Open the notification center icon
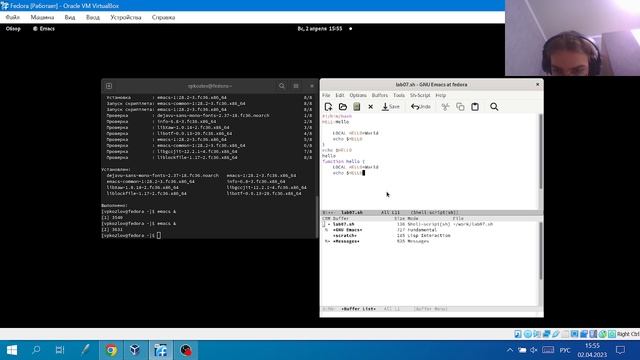The width and height of the screenshot is (640, 360). [620, 350]
